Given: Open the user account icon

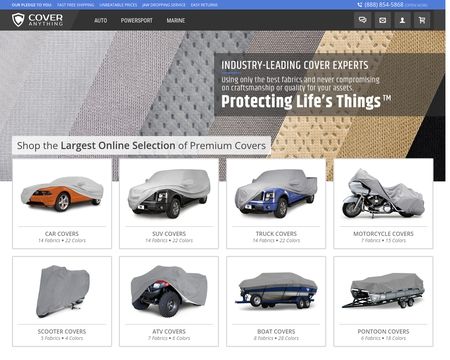Looking at the screenshot, I should [x=402, y=20].
